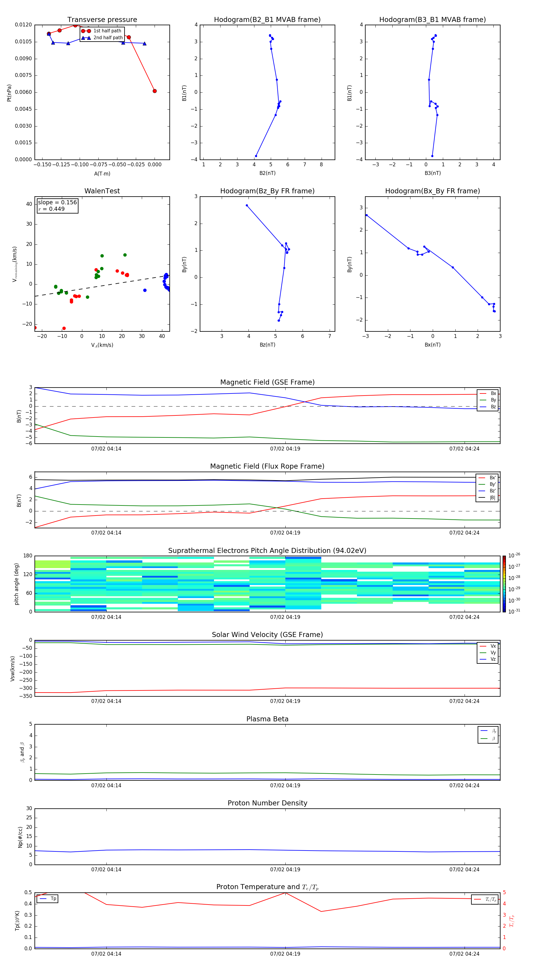This screenshot has height=980, width=535.
Task: Click '07/02 04:19' tick under Plasma Beta
Action: [285, 785]
